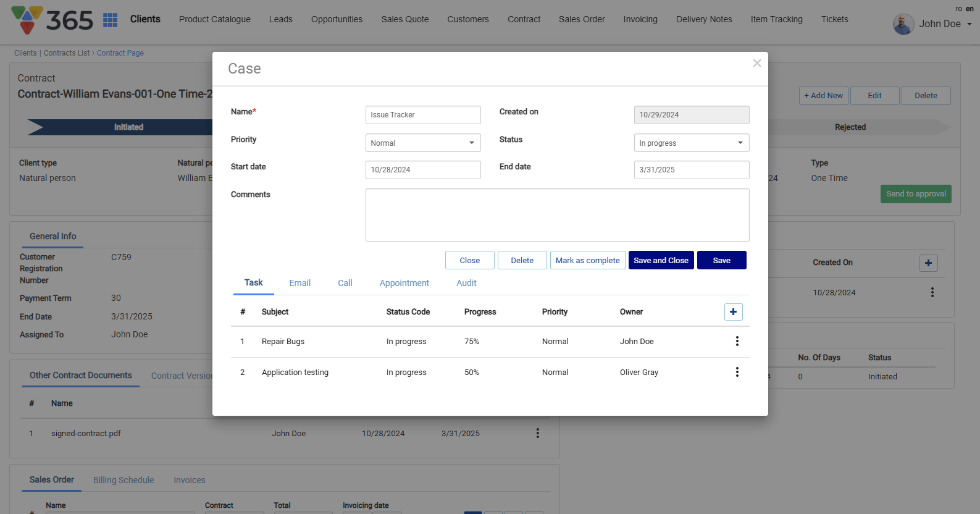Viewport: 980px width, 514px height.
Task: Open the Appointment tab
Action: (x=404, y=283)
